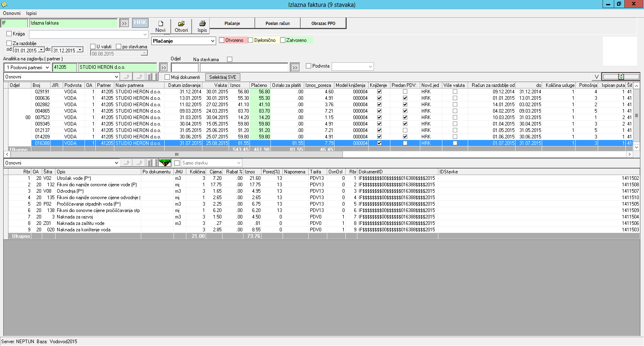Click the first layout tool icon in the upper Osnovni toolbar
This screenshot has width=644, height=346.
[x=127, y=77]
